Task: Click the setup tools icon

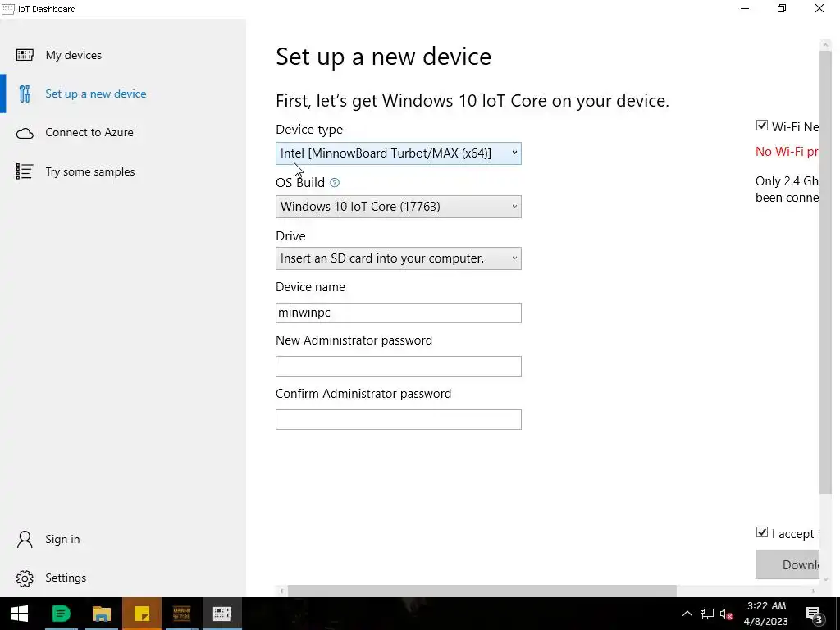Action: [25, 94]
